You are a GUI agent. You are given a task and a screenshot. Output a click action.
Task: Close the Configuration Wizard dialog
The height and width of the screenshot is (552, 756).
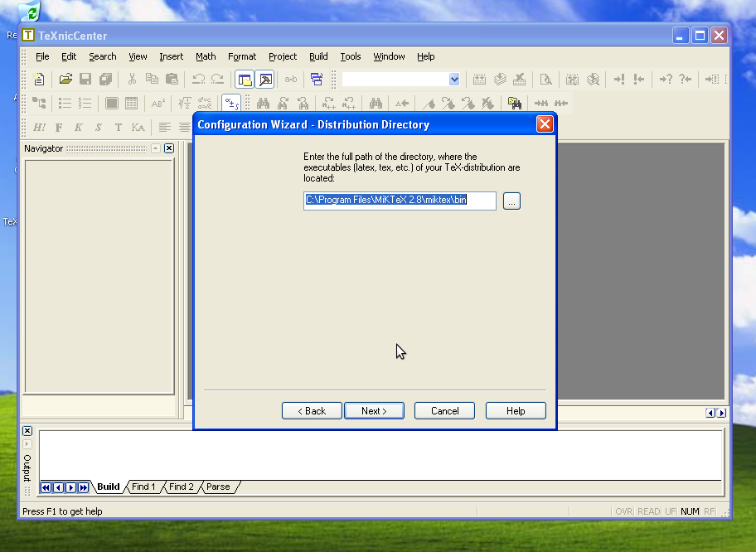545,124
